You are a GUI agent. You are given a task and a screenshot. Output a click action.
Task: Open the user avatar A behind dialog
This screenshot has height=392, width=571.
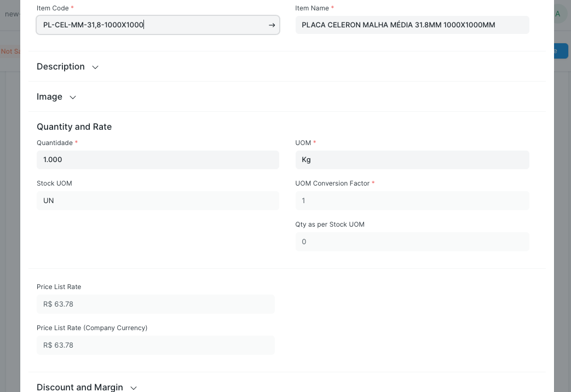pyautogui.click(x=560, y=14)
